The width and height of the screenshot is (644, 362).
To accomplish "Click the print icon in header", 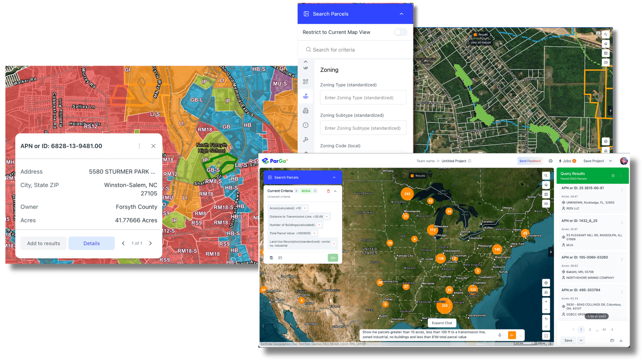I will point(550,161).
